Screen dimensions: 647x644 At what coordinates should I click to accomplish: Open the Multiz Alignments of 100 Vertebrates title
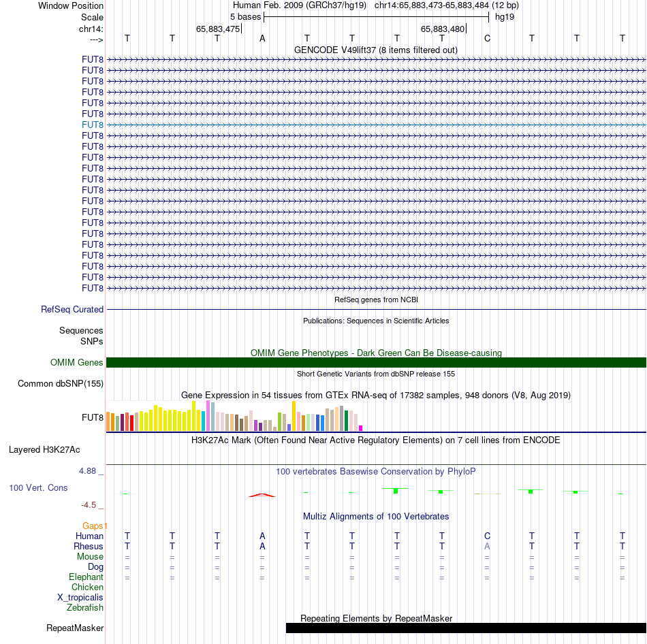[376, 517]
